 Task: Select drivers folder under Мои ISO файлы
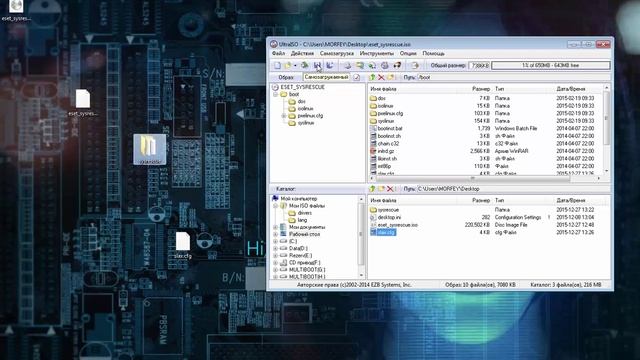pyautogui.click(x=304, y=213)
